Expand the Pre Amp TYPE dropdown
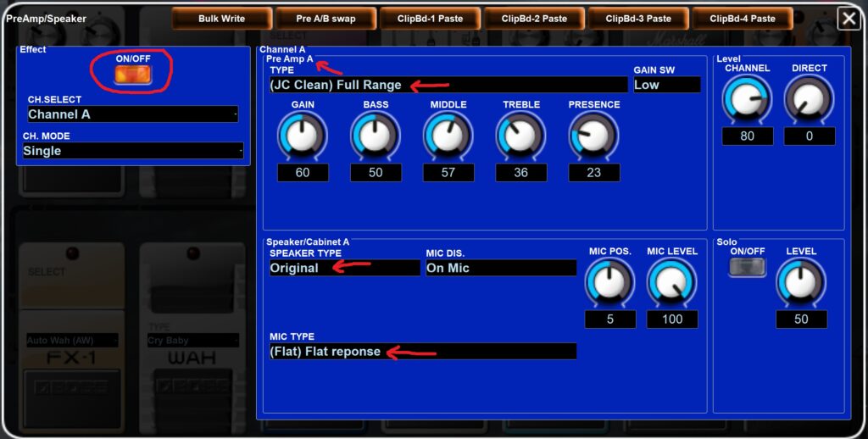This screenshot has width=868, height=439. coord(448,85)
